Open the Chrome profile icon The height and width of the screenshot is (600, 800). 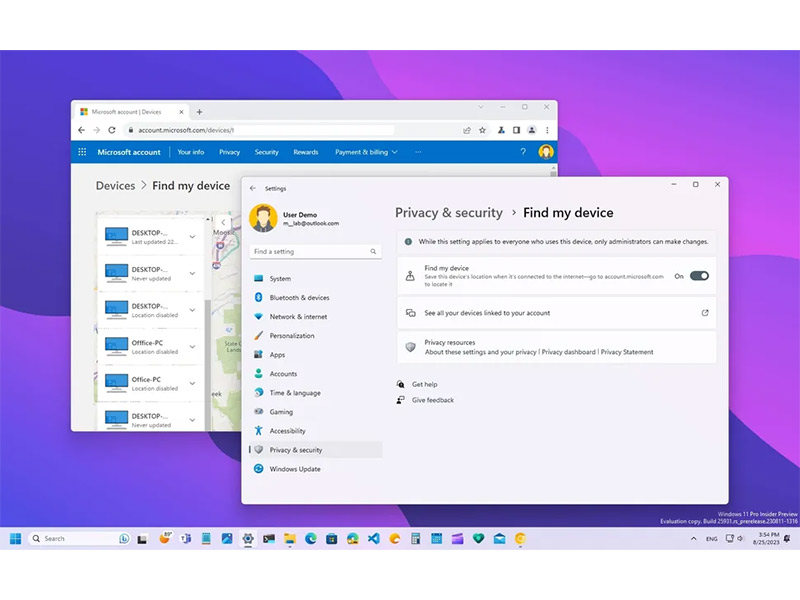tap(532, 130)
